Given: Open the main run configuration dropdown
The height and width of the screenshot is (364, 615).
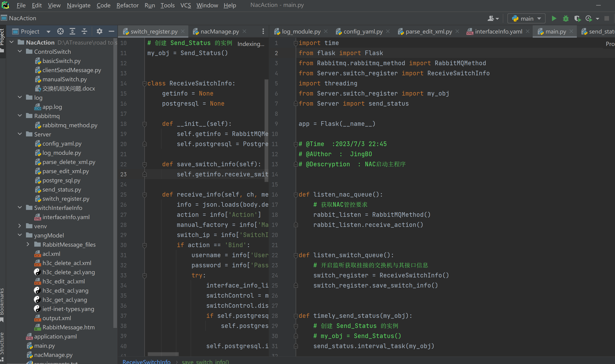Looking at the screenshot, I should click(x=526, y=18).
